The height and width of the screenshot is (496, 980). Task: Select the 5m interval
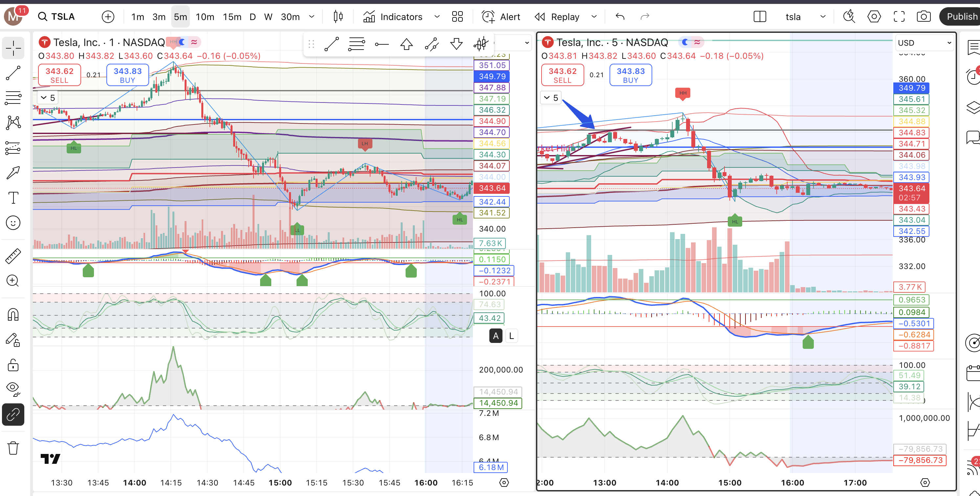(180, 17)
